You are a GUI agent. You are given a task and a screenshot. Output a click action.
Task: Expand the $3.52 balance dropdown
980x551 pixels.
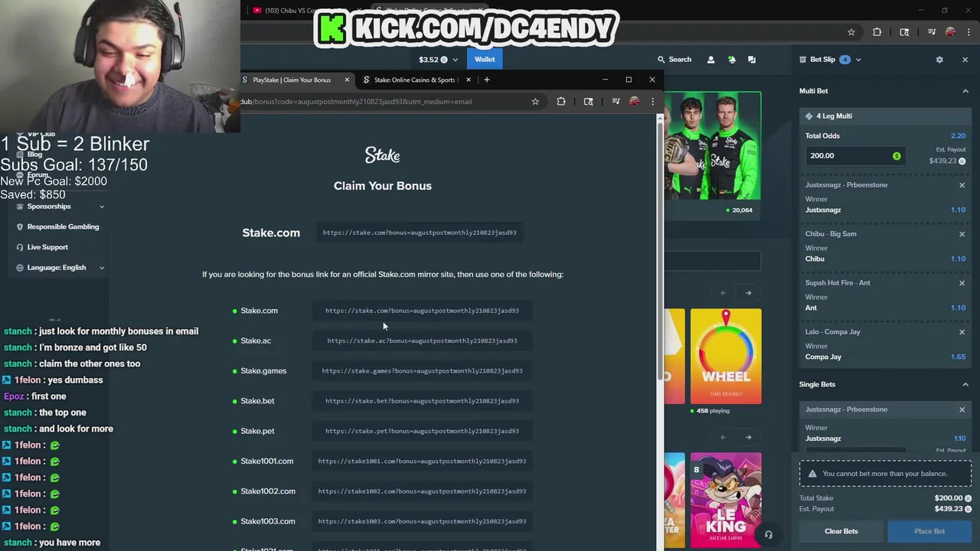[455, 60]
